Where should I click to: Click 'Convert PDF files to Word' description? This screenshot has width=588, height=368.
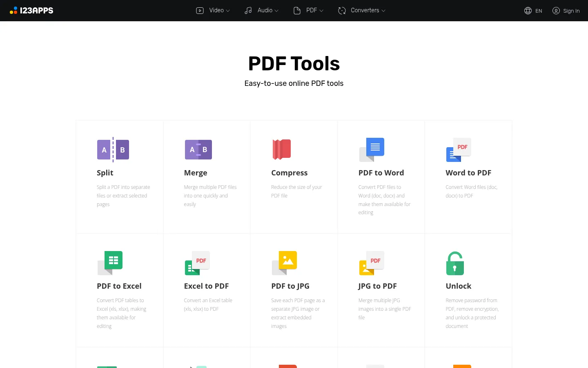coord(385,200)
